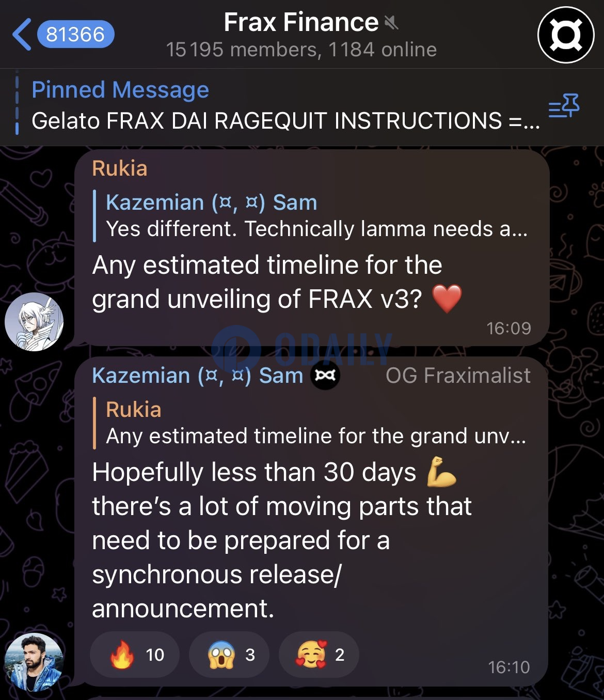Open the pinned messages list icon
Screen dimensions: 604x700
click(564, 106)
